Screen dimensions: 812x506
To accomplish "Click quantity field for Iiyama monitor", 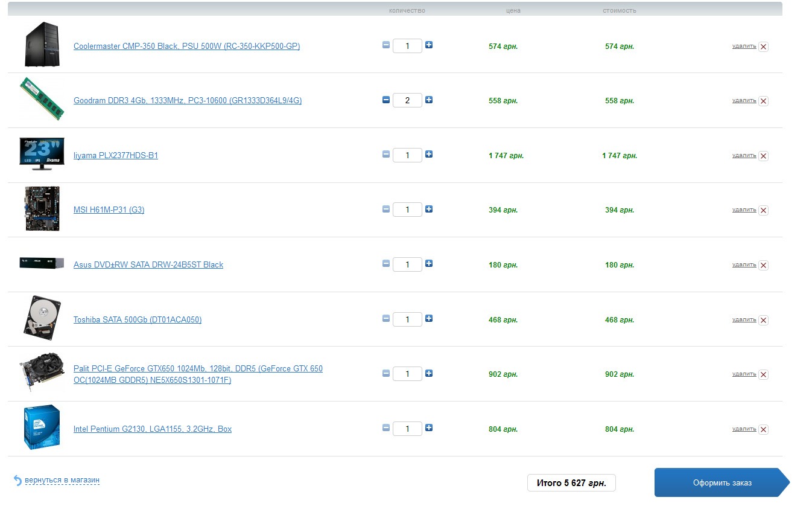I will 407,155.
